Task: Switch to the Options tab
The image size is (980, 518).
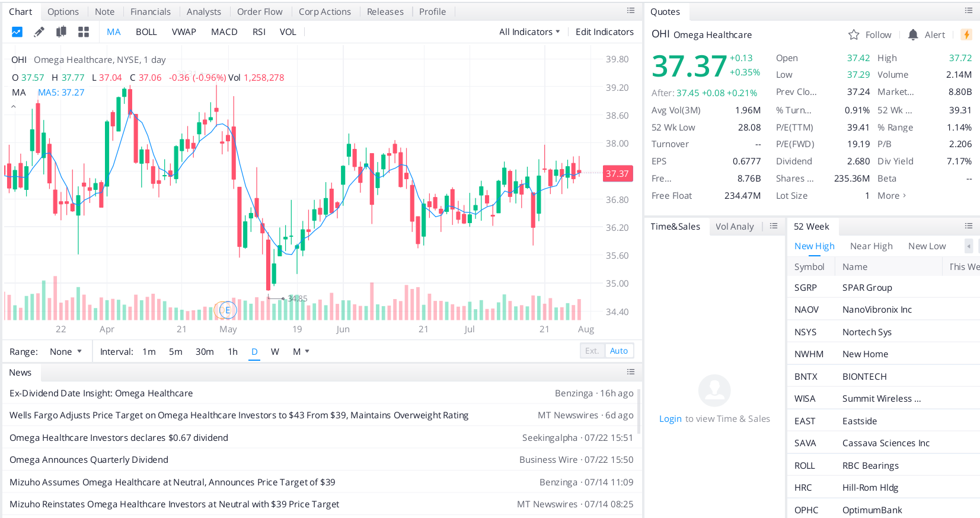Action: click(63, 12)
